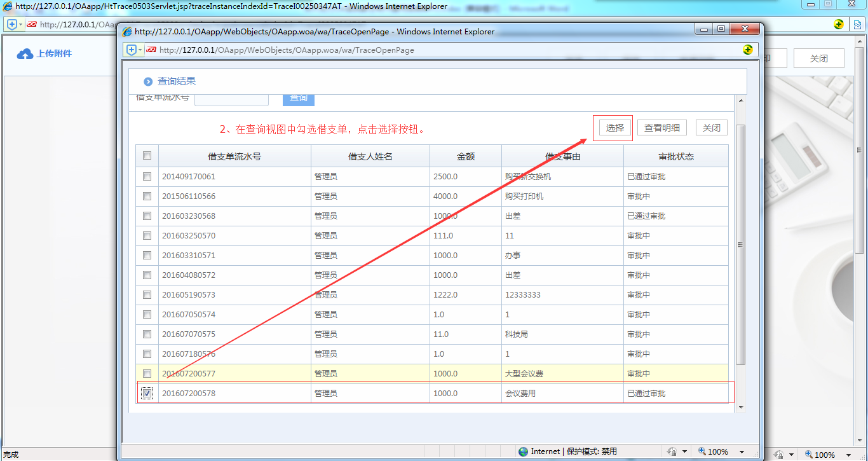Uncheck the box for record 201607200578
This screenshot has width=868, height=461.
coord(147,394)
